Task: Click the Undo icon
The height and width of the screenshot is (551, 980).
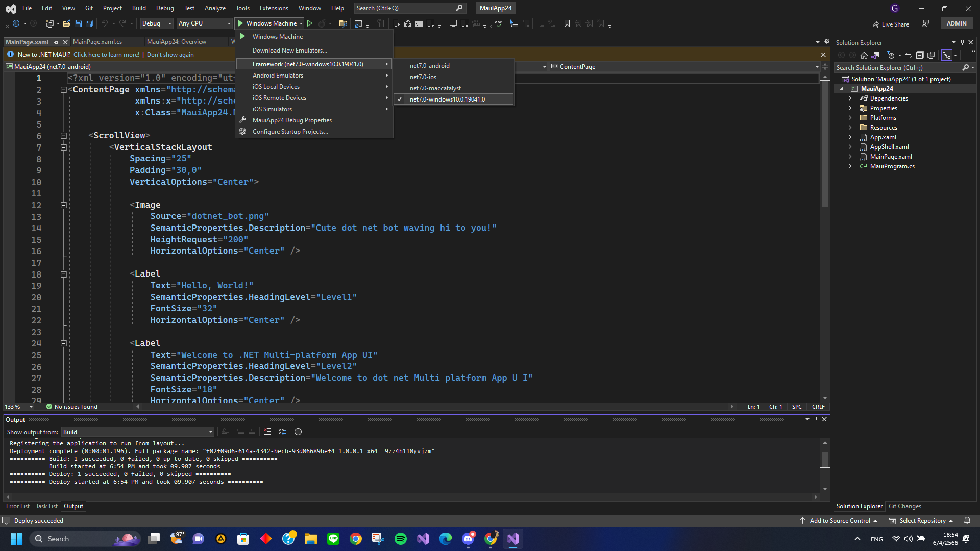Action: click(x=105, y=23)
